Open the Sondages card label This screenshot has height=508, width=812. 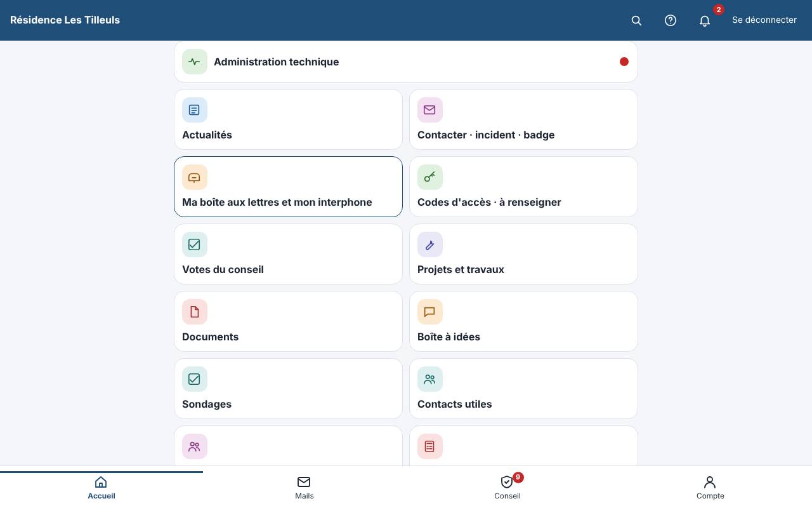tap(207, 404)
